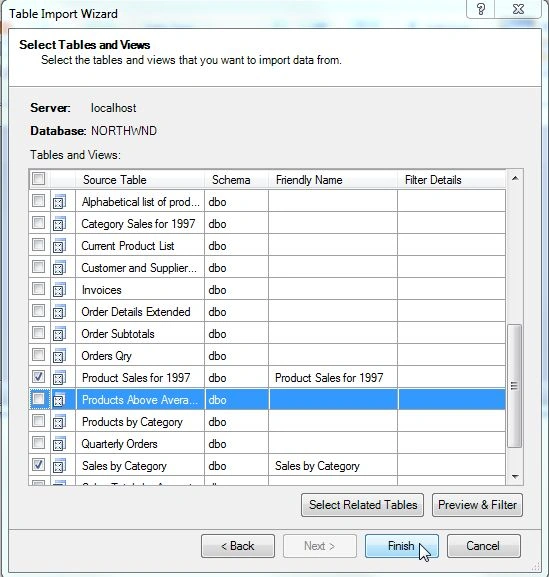549x577 pixels.
Task: Click the scroll up arrow of the table list
Action: click(515, 178)
